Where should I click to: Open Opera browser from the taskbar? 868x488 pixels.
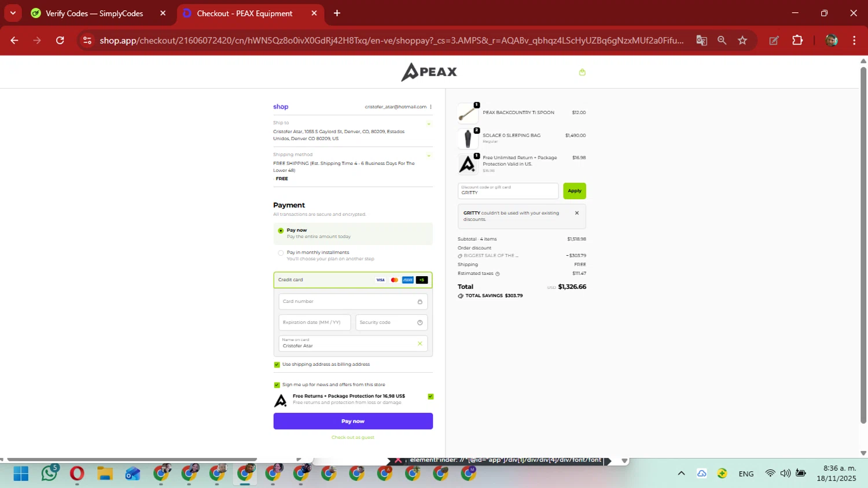(77, 474)
